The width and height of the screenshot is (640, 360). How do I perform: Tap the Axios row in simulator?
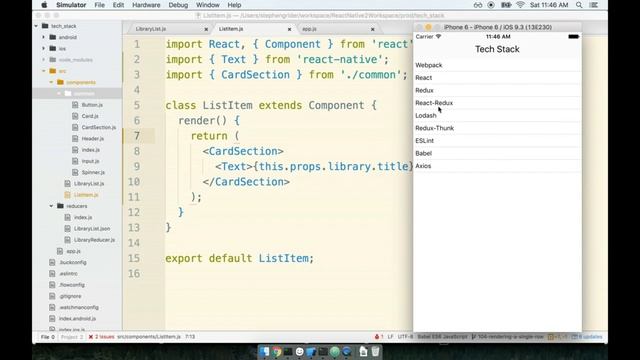[497, 166]
